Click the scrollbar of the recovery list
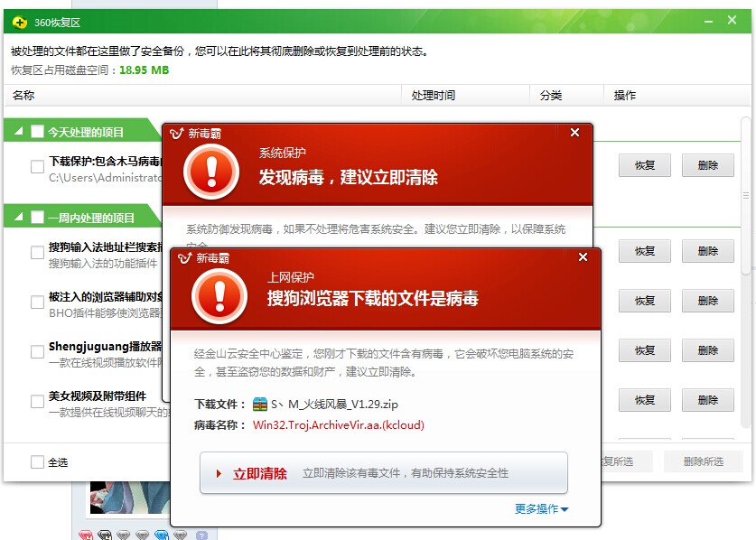This screenshot has width=756, height=540. tap(746, 195)
